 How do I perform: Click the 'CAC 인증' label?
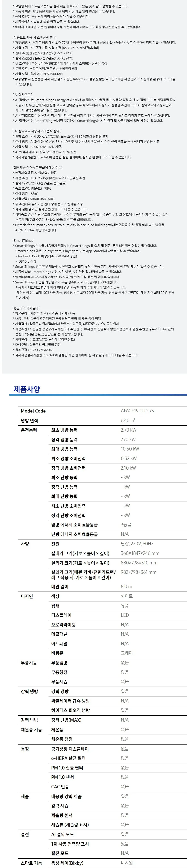pyautogui.click(x=60, y=787)
